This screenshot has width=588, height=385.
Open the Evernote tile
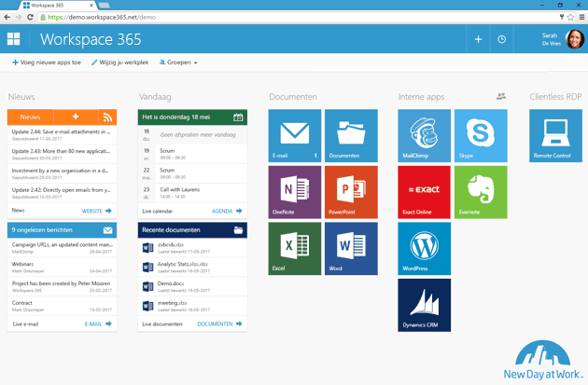481,192
